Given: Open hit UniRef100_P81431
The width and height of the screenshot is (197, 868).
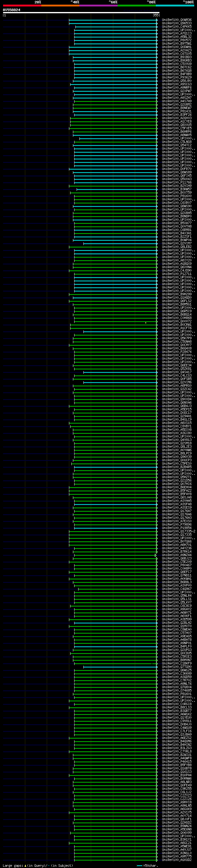Looking at the screenshot, I should point(176,111).
